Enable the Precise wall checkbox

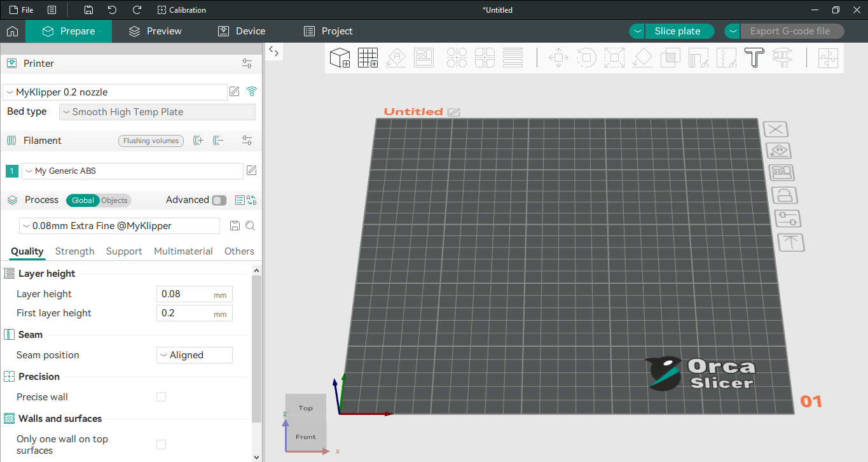tap(162, 397)
